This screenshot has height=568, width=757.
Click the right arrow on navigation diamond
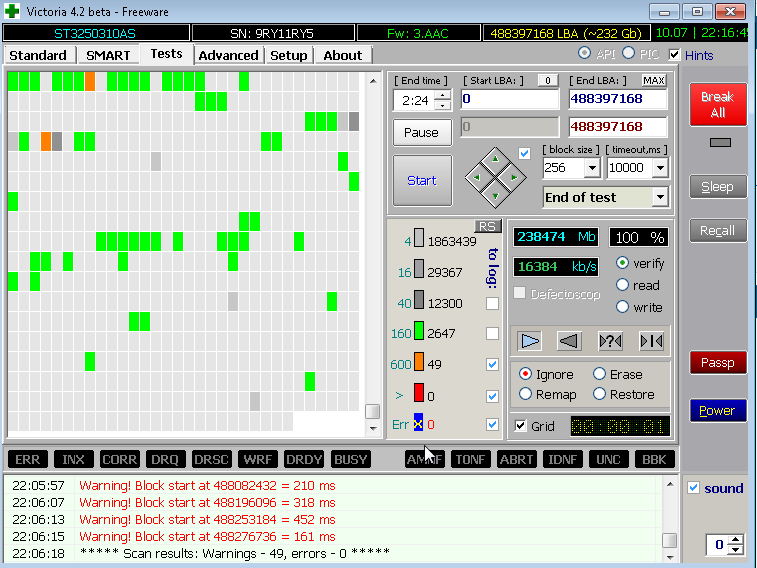click(514, 178)
